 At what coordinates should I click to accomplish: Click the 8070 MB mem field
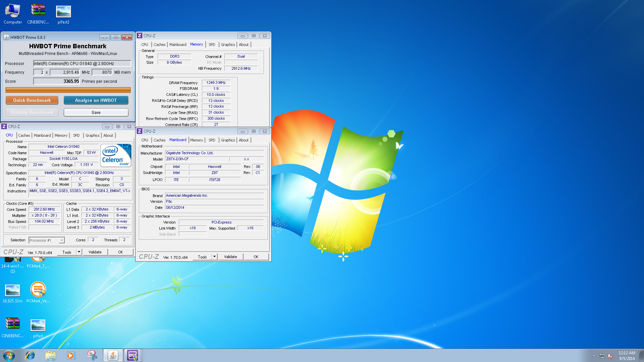[102, 72]
